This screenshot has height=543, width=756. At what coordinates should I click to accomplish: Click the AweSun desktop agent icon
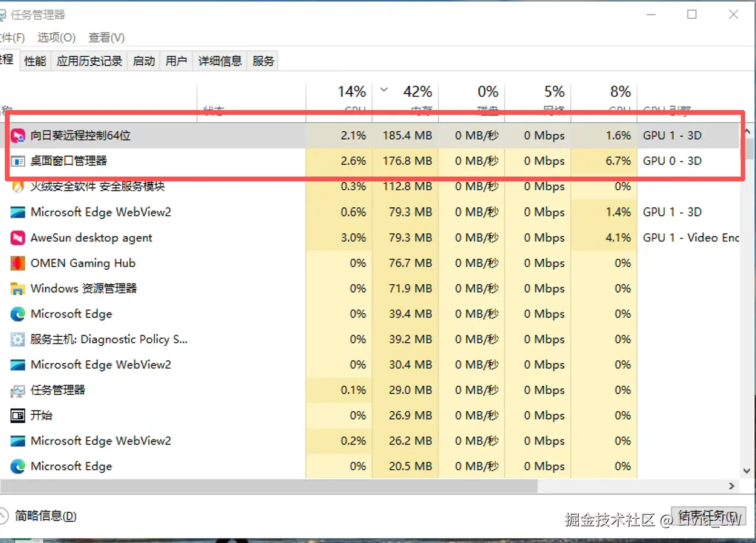(18, 238)
